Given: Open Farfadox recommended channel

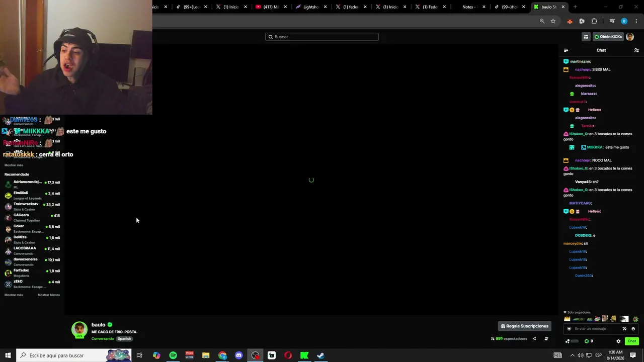Looking at the screenshot, I should tap(32, 273).
